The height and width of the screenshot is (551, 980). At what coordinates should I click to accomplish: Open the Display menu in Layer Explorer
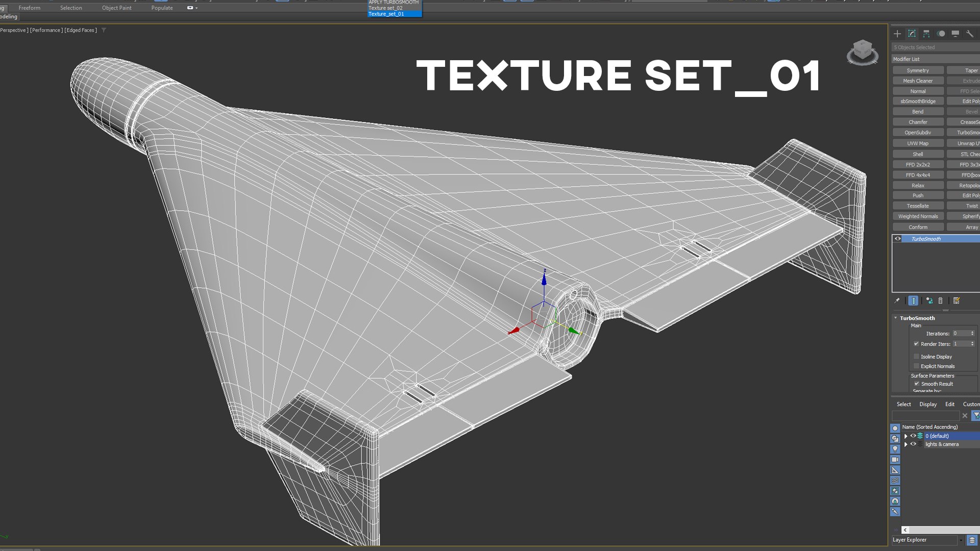coord(928,404)
